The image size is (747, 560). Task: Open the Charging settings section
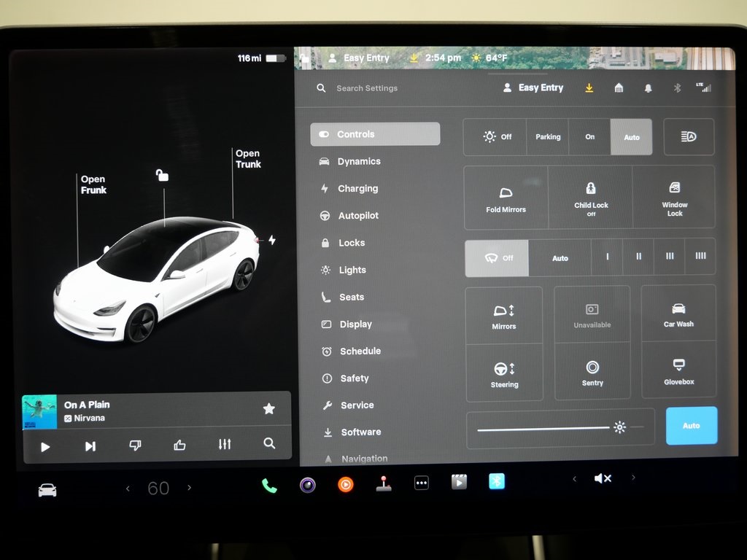tap(357, 188)
